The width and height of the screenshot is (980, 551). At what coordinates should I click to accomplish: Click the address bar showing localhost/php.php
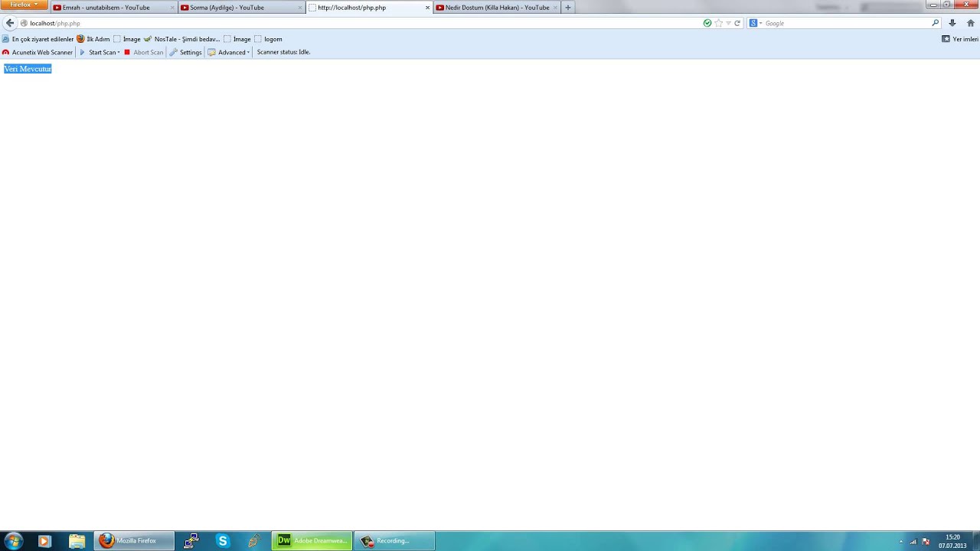360,23
